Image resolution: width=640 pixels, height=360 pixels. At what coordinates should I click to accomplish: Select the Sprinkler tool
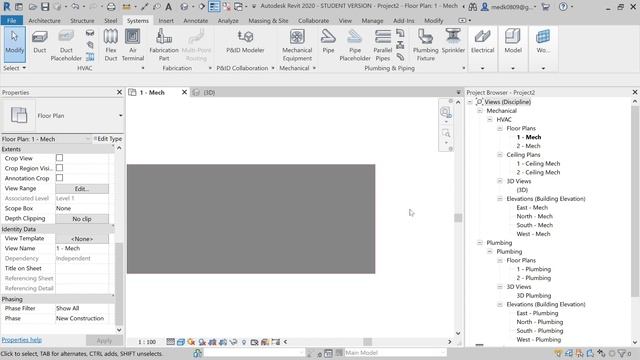pyautogui.click(x=453, y=42)
